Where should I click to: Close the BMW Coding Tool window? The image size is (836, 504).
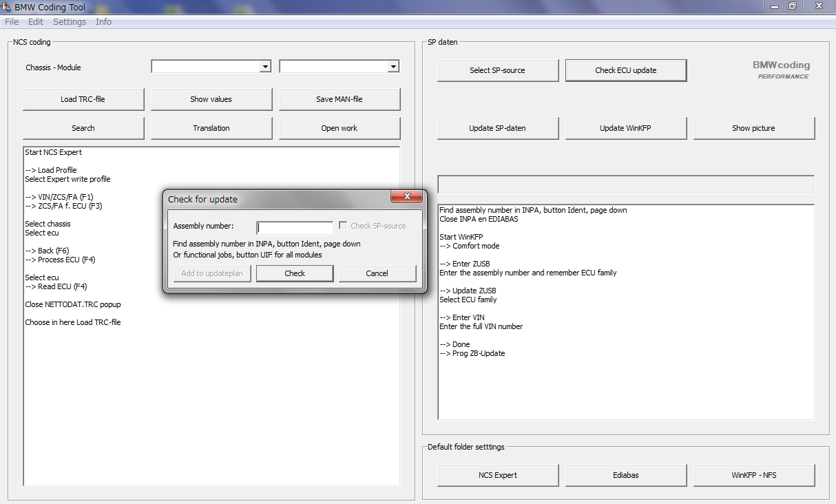click(817, 6)
